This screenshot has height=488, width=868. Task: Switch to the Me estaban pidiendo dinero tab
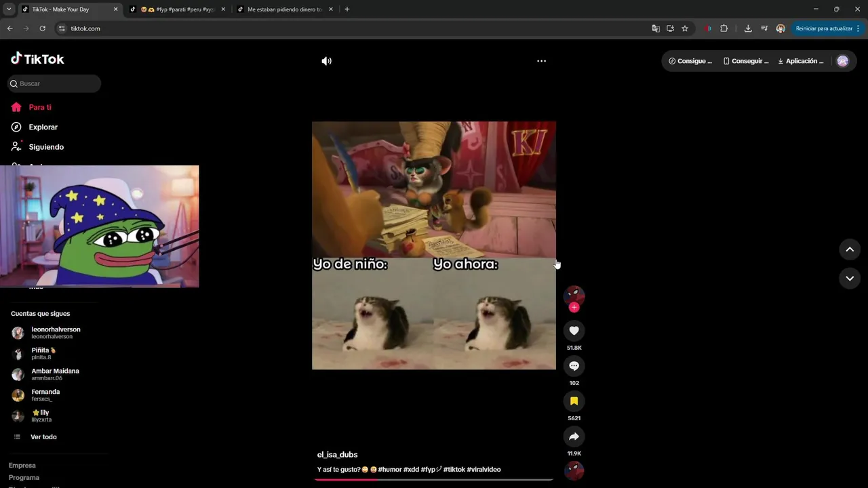(x=284, y=9)
